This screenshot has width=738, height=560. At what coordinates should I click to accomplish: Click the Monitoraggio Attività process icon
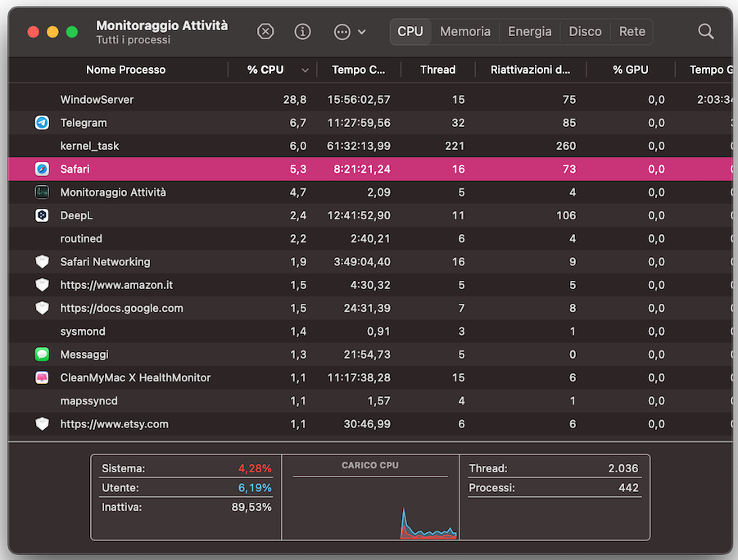pos(43,192)
